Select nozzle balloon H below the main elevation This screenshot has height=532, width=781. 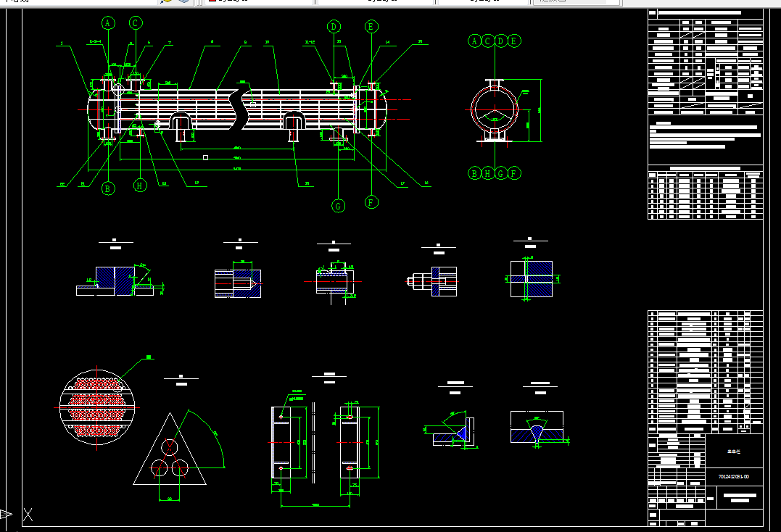click(140, 186)
